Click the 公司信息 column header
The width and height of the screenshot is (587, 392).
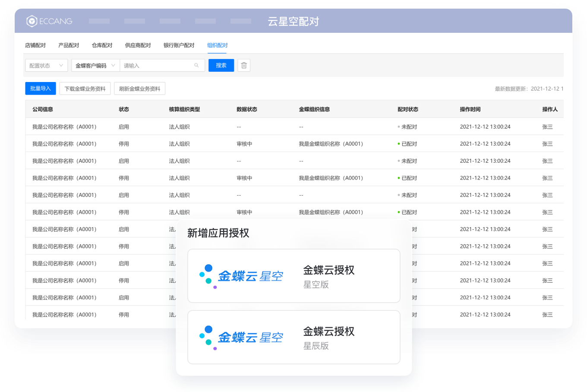click(x=43, y=109)
